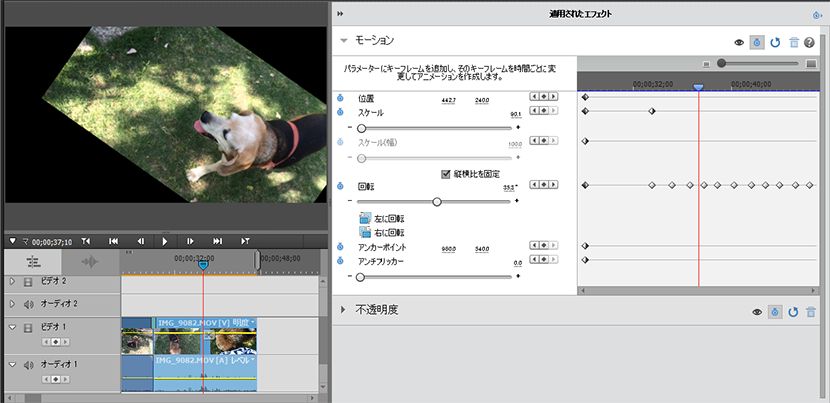
Task: Edit the スケール value 90.1
Action: point(516,114)
